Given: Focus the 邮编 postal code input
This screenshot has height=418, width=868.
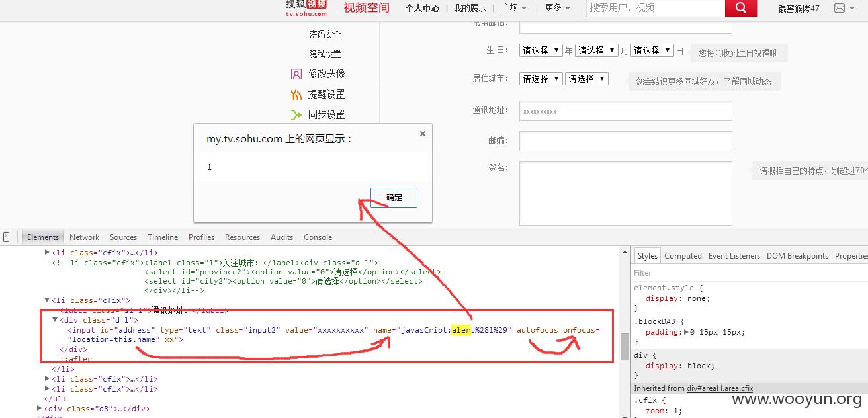Looking at the screenshot, I should click(x=626, y=142).
